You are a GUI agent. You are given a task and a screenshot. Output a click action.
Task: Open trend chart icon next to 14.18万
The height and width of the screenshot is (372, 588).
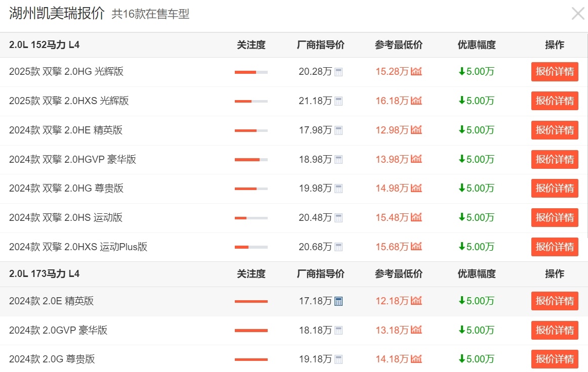(416, 358)
